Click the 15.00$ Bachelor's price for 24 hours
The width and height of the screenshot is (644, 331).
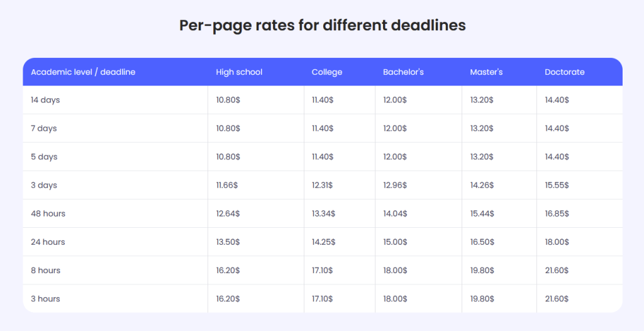click(x=395, y=242)
